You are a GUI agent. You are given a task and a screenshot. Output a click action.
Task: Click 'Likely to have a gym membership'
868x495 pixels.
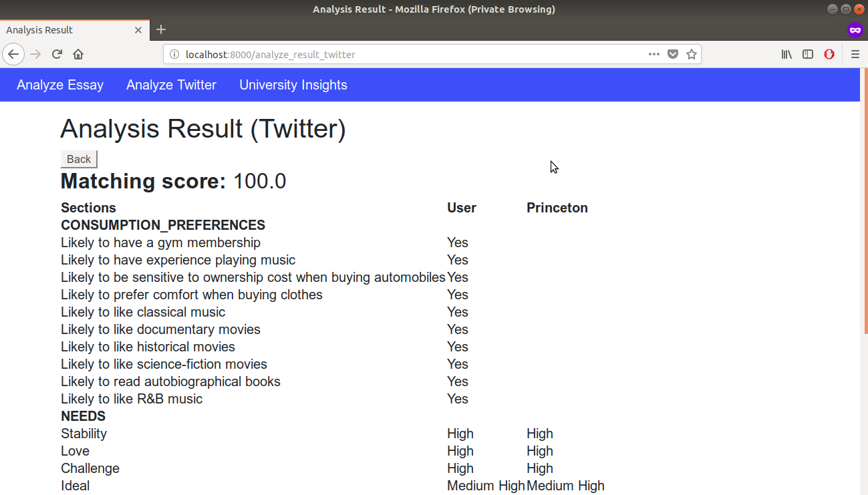(160, 242)
